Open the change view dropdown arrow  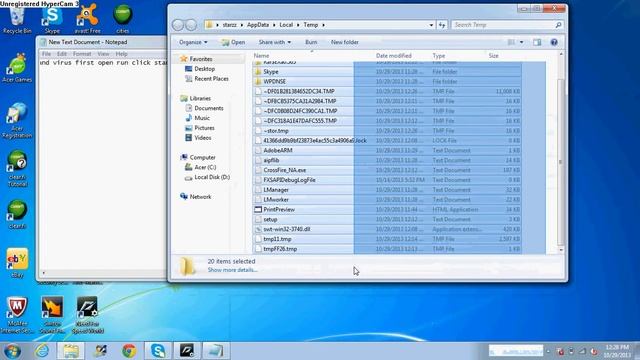click(521, 42)
